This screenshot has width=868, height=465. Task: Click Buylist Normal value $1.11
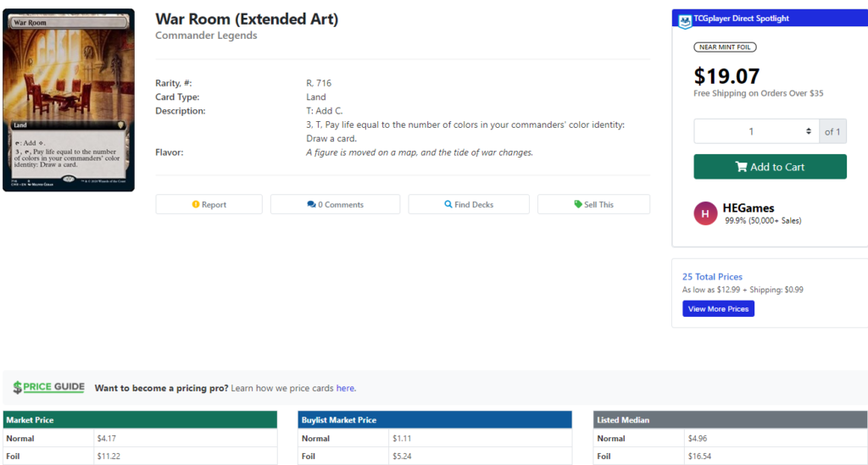click(x=402, y=439)
